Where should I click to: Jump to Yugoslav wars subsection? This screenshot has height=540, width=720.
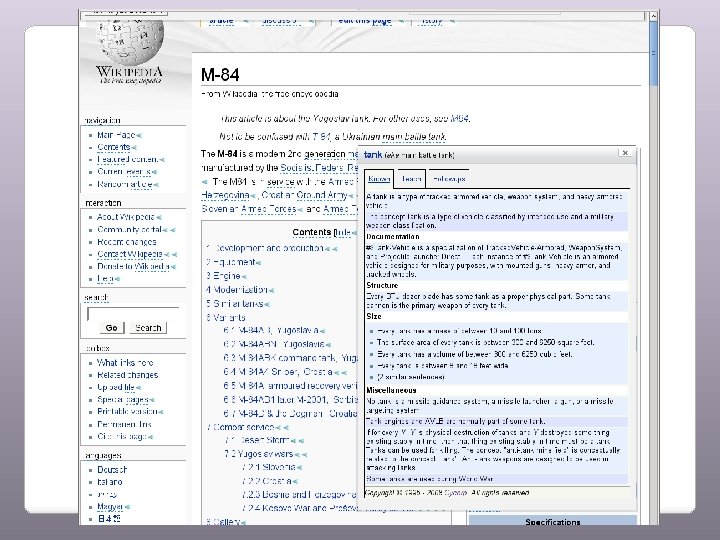tap(259, 454)
